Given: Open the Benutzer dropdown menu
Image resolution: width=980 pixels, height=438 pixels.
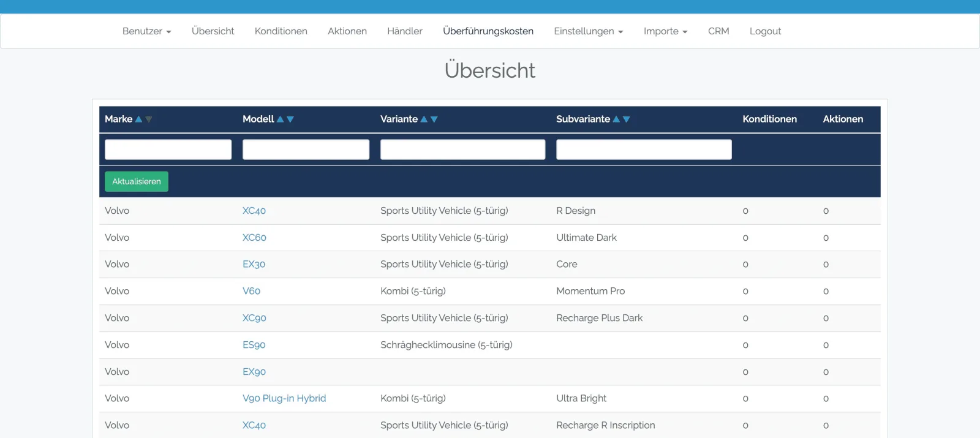Looking at the screenshot, I should coord(147,31).
